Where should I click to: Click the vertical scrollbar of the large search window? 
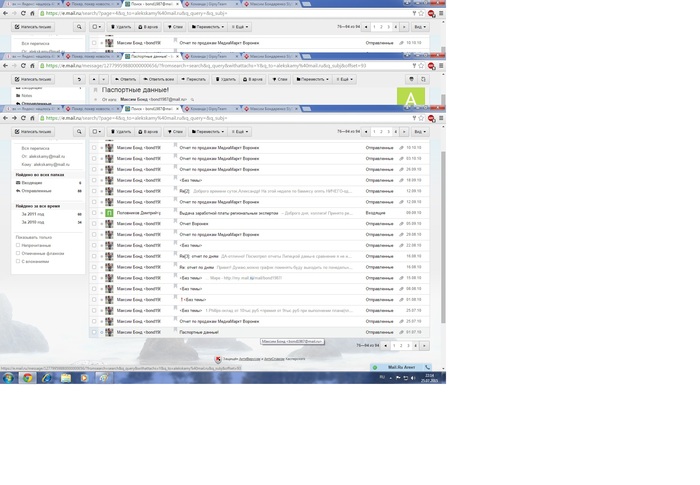443,237
